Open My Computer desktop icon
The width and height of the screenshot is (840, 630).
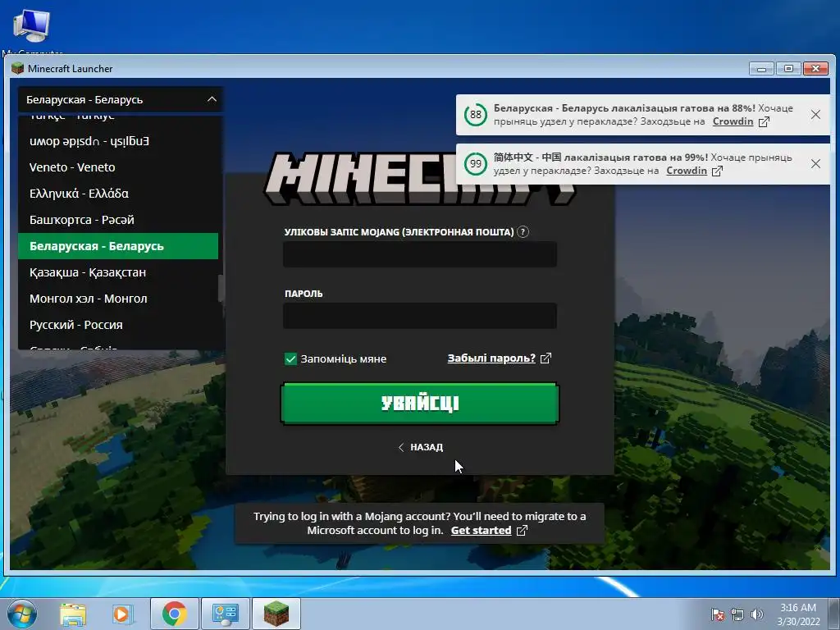32,30
